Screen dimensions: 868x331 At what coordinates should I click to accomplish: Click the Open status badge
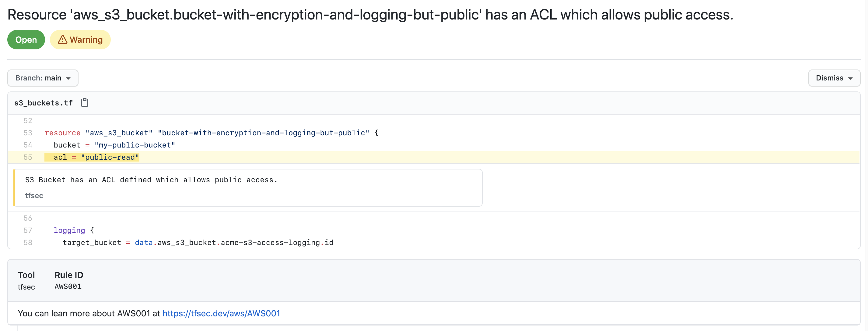click(x=26, y=40)
